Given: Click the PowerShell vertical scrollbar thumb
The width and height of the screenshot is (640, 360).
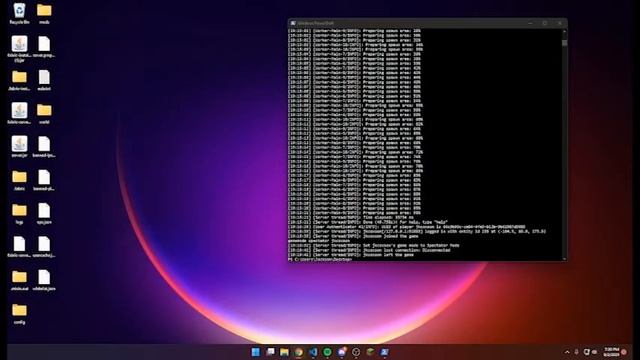Looking at the screenshot, I should click(x=564, y=43).
